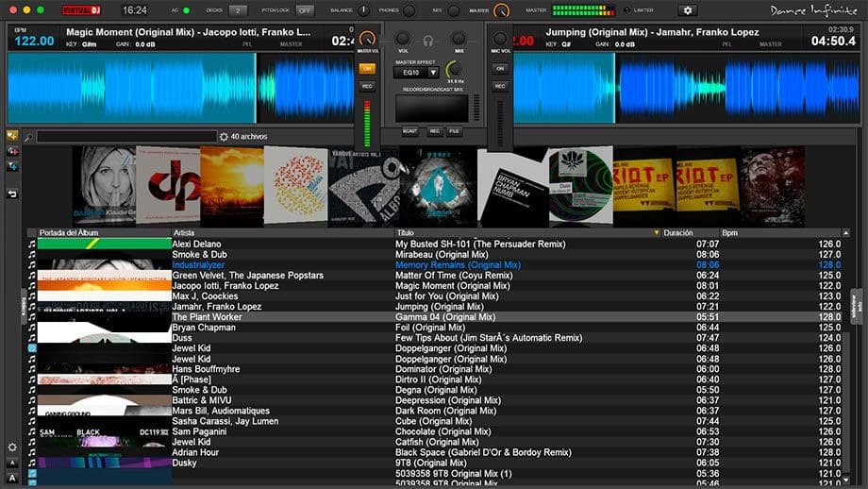Click the VirtualDJ logo
This screenshot has width=868, height=489.
(x=81, y=10)
